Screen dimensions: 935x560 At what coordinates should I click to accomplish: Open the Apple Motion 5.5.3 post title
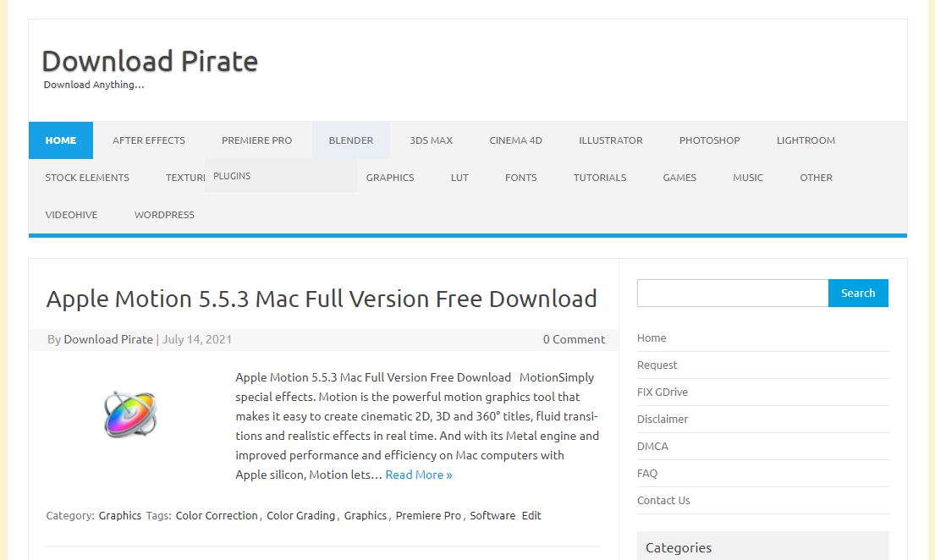322,299
